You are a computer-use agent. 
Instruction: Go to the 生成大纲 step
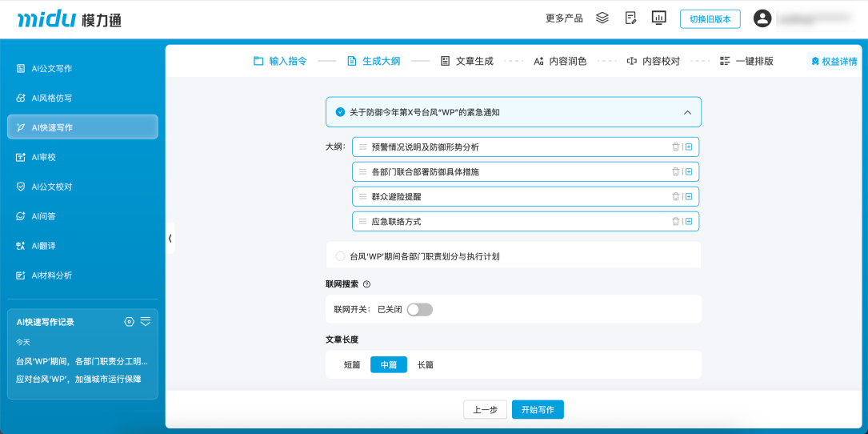(x=373, y=62)
